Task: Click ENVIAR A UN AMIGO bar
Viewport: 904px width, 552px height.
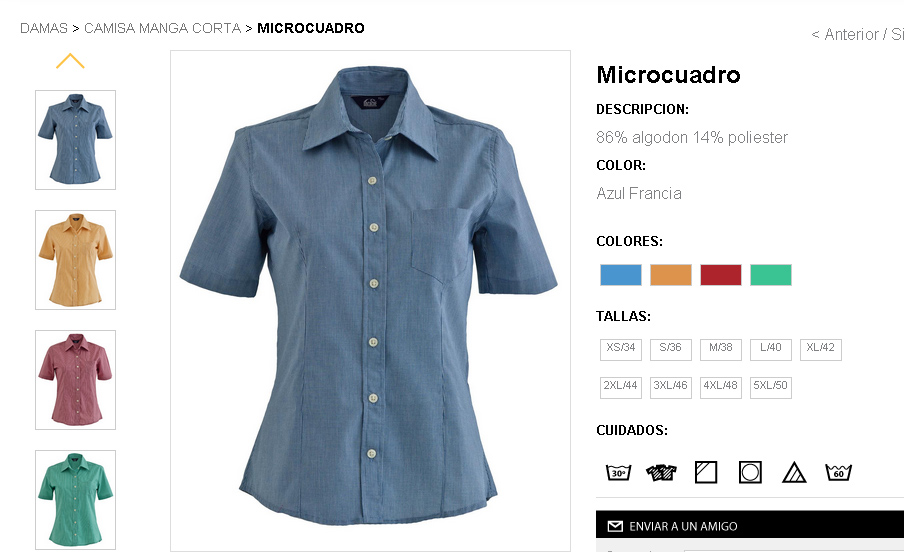Action: pos(750,526)
